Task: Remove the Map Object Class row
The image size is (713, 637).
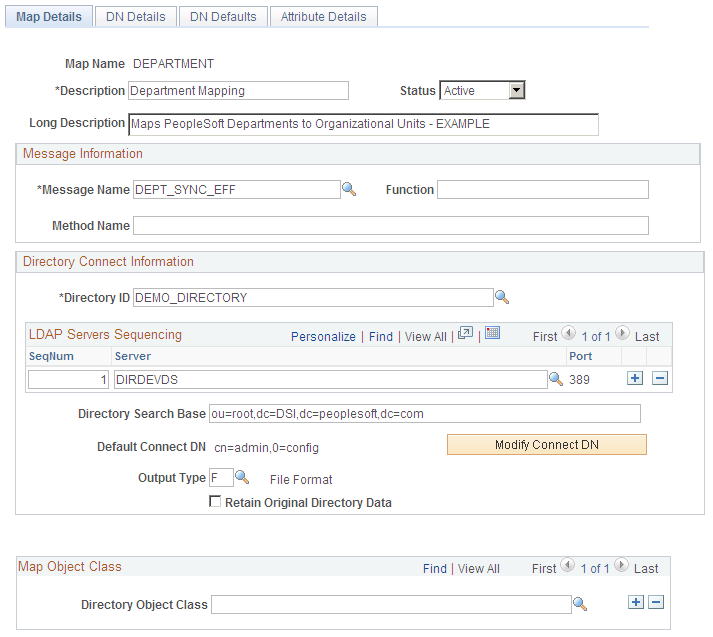Action: tap(656, 602)
